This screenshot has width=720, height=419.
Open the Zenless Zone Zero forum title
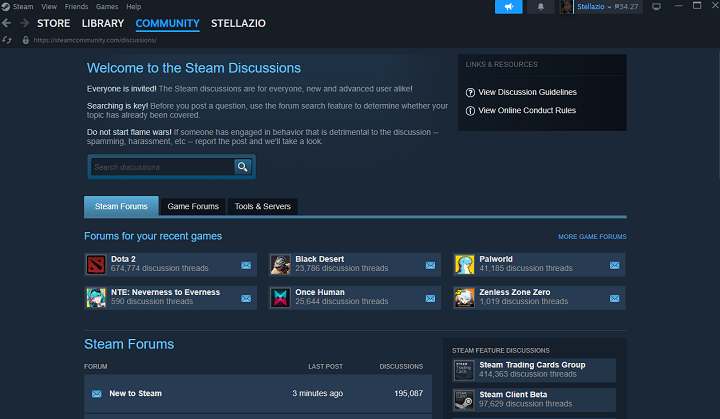click(x=515, y=292)
